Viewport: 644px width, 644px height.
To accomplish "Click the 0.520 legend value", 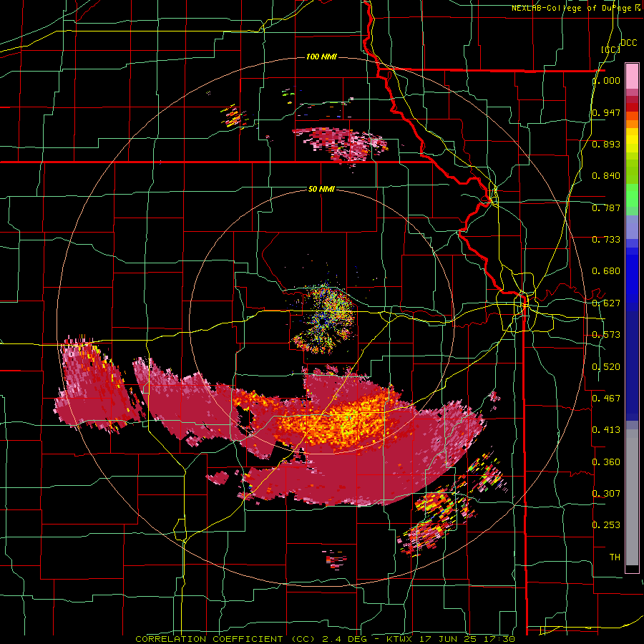I will 606,367.
